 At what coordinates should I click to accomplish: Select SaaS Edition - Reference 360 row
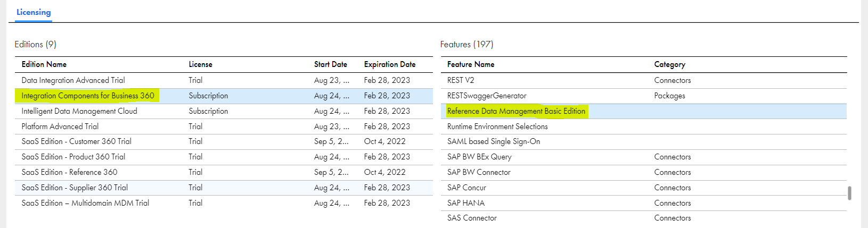pyautogui.click(x=224, y=172)
